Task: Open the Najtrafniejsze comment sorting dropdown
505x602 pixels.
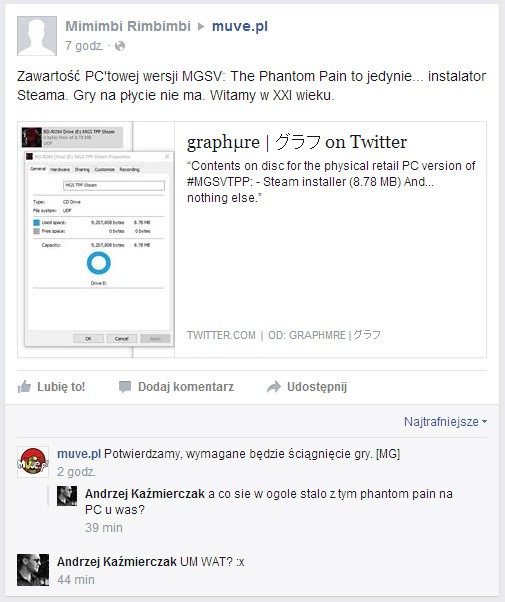Action: point(445,422)
